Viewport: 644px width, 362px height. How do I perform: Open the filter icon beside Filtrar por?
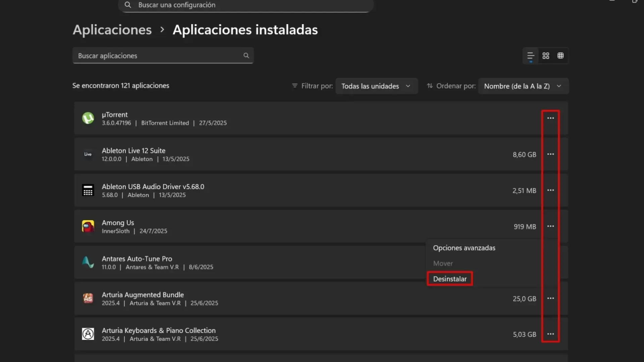(294, 86)
